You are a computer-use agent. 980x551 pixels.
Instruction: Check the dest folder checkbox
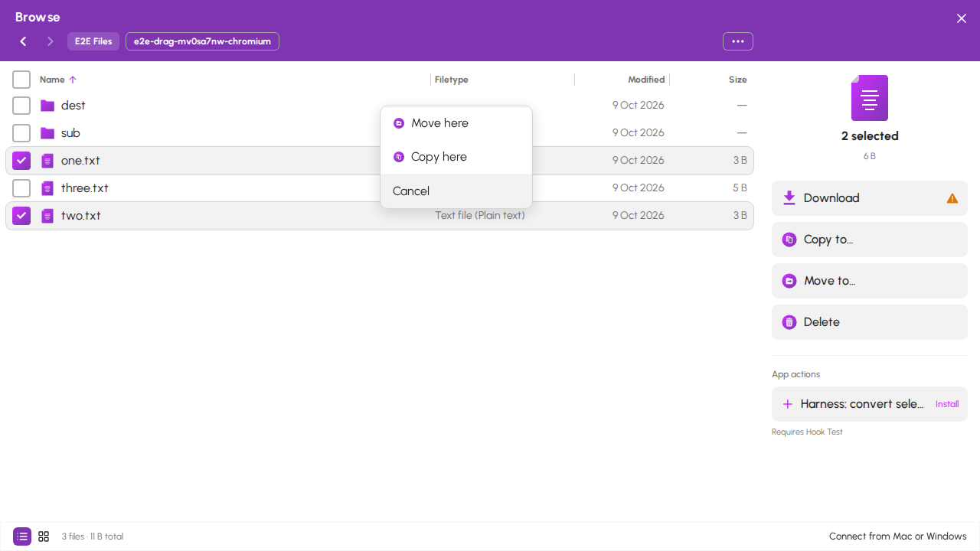coord(21,106)
